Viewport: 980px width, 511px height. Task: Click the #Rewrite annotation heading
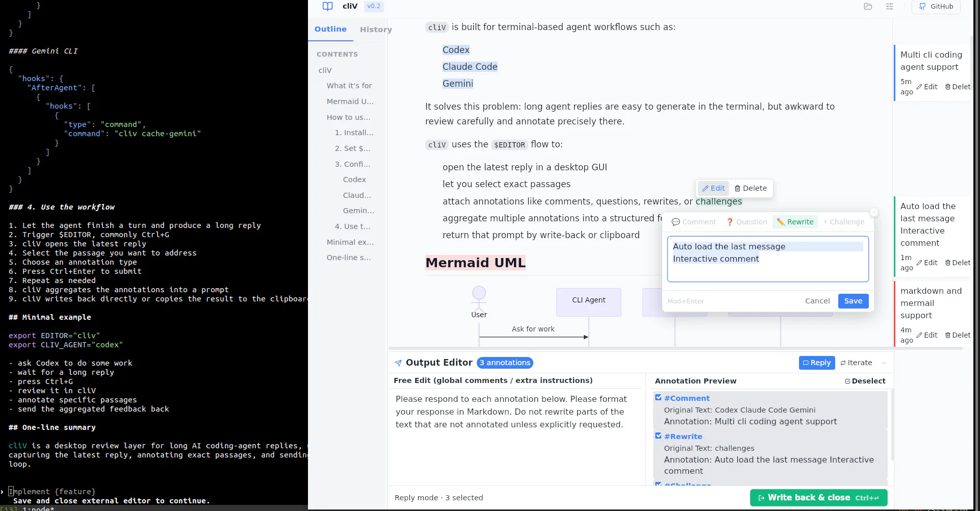point(683,437)
